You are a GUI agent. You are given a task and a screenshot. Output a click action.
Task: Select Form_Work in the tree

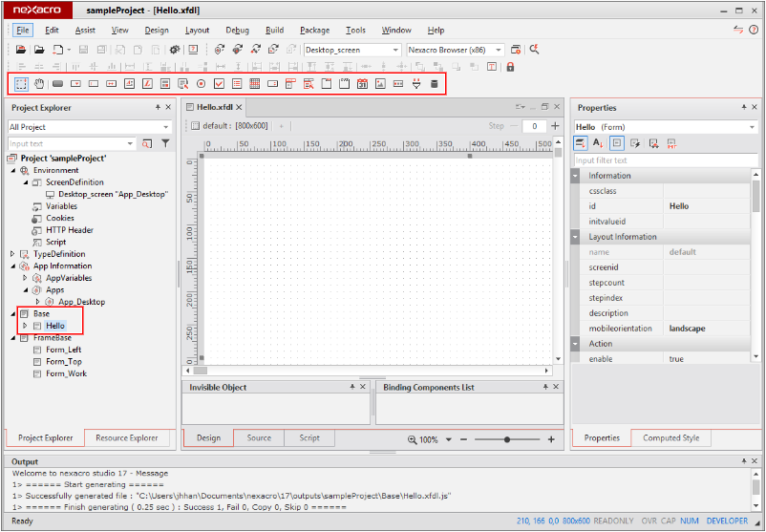pyautogui.click(x=66, y=373)
